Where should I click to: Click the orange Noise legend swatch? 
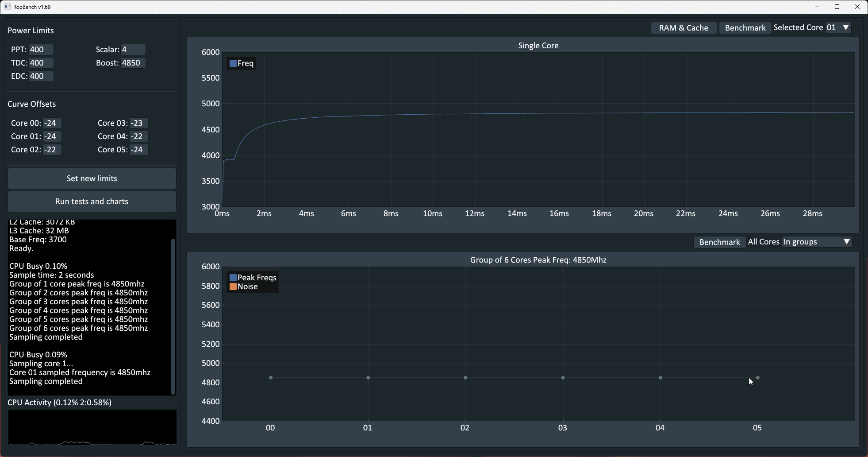233,287
